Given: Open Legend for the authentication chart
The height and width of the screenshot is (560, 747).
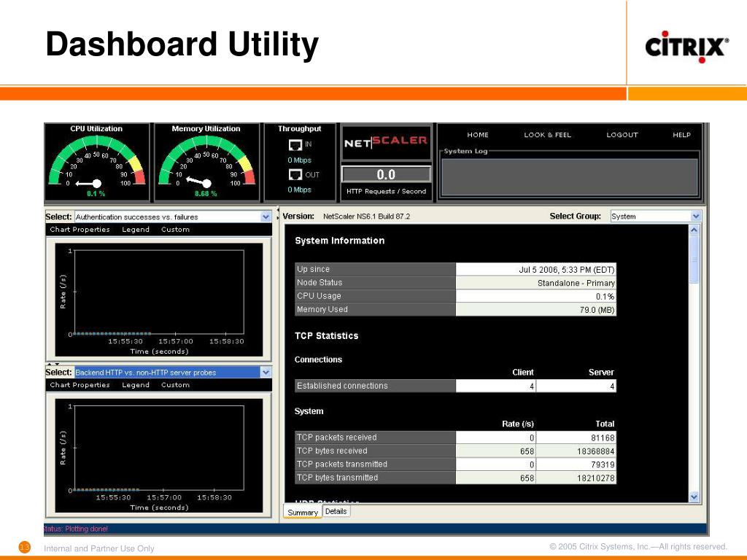Looking at the screenshot, I should pos(136,230).
